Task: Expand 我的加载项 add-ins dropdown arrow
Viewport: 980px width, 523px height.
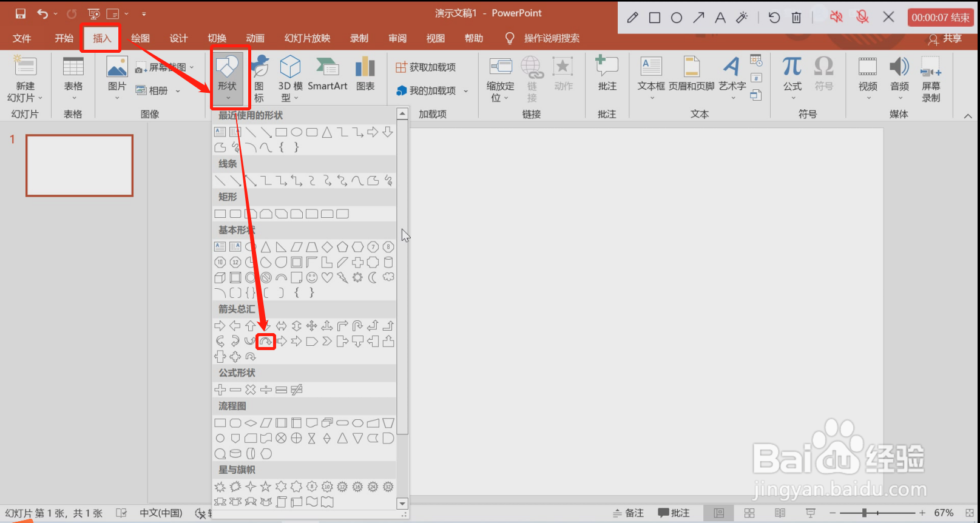Action: [x=466, y=91]
